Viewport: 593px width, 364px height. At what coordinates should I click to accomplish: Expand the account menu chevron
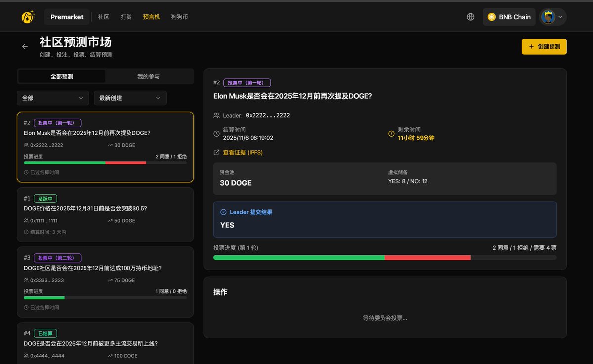tap(560, 17)
